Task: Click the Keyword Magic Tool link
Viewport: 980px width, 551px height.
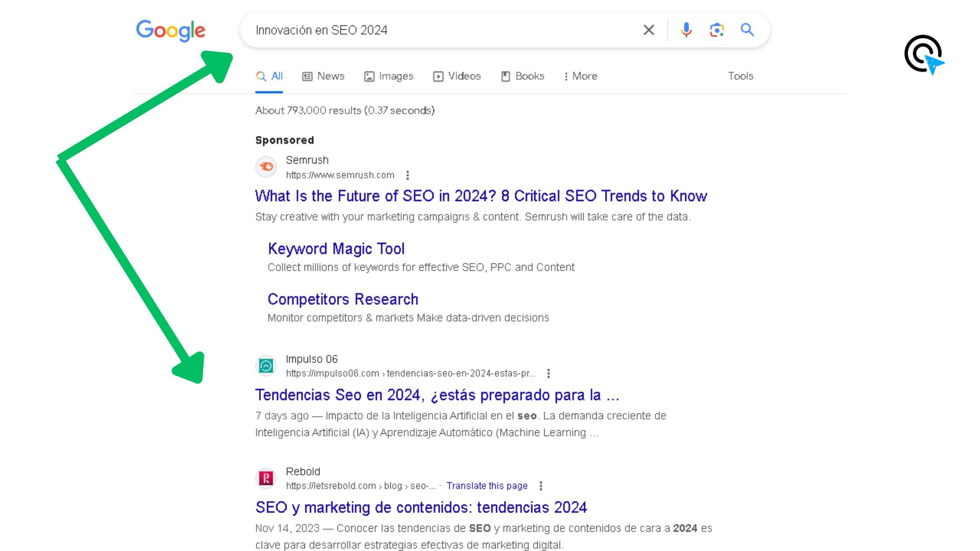Action: (335, 248)
